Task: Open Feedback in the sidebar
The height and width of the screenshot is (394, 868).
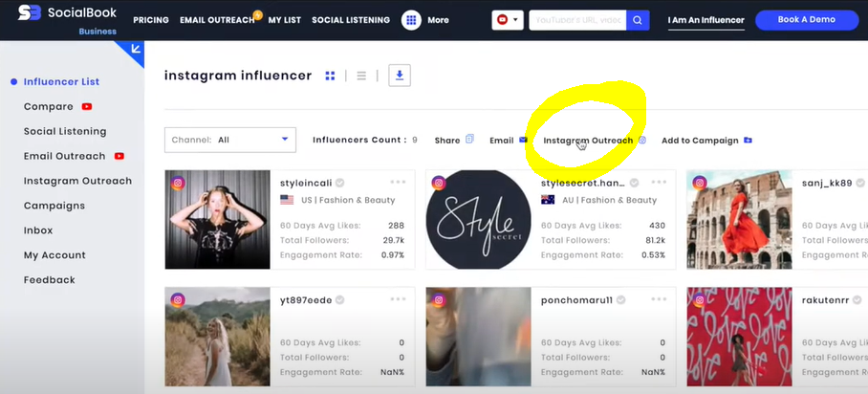Action: [x=50, y=280]
